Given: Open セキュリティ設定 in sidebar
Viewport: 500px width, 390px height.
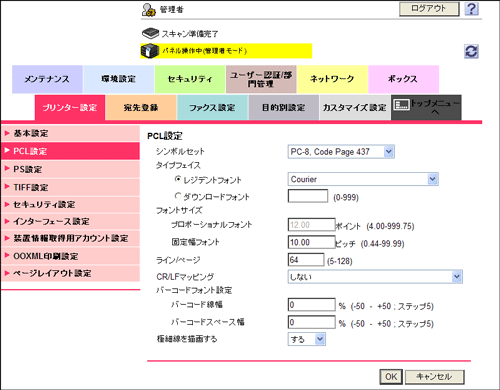Looking at the screenshot, I should click(x=70, y=204).
